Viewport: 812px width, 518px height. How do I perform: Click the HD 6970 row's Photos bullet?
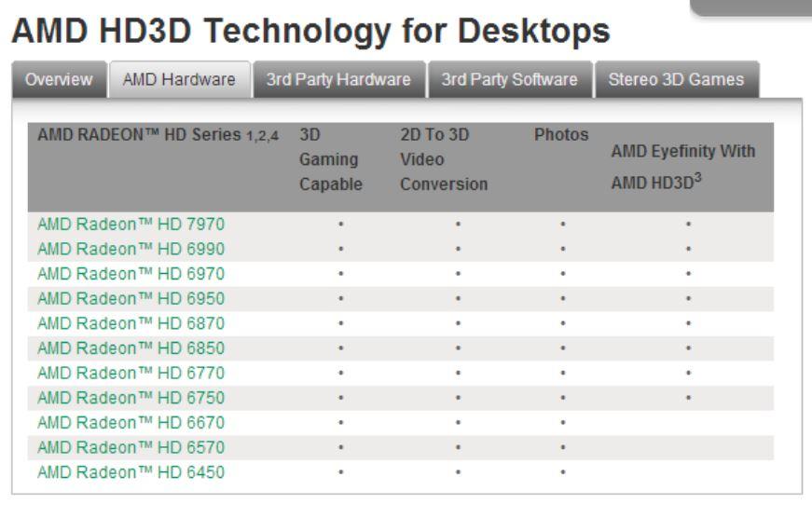pos(563,274)
